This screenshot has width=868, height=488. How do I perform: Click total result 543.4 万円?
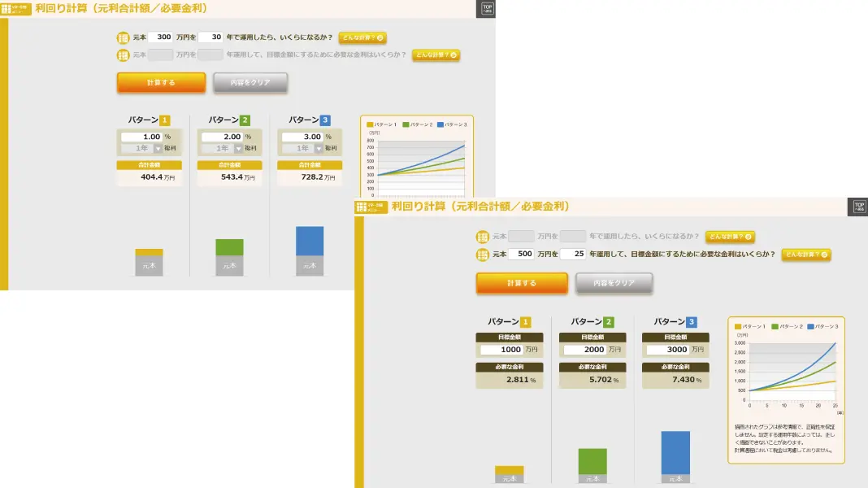230,177
